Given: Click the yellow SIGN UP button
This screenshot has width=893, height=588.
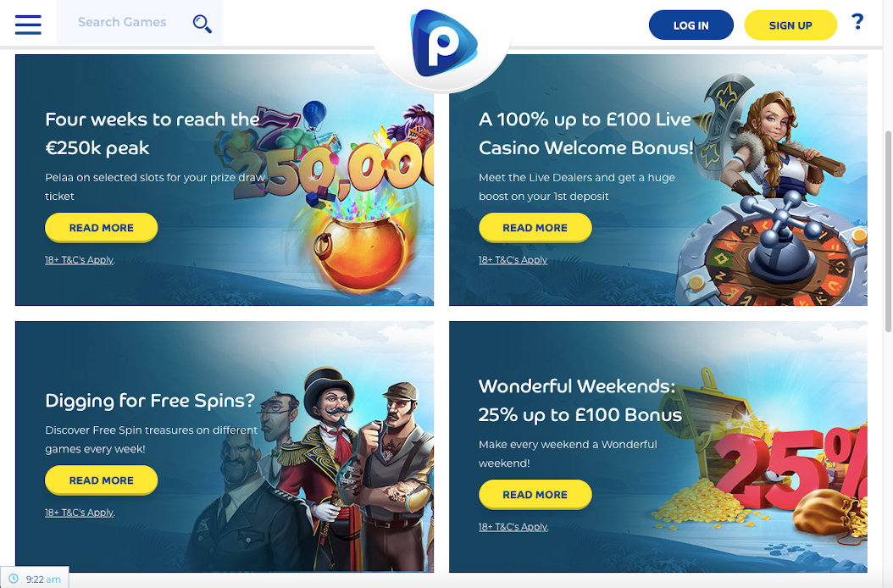Looking at the screenshot, I should pyautogui.click(x=790, y=25).
